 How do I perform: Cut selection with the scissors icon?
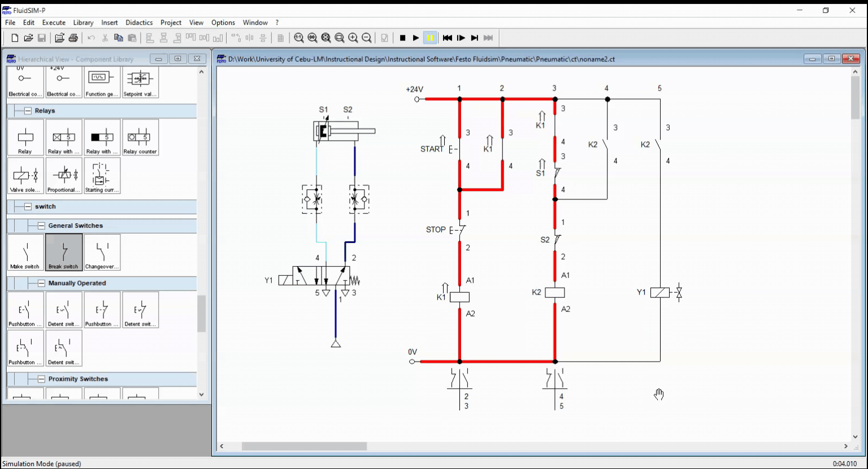point(105,38)
